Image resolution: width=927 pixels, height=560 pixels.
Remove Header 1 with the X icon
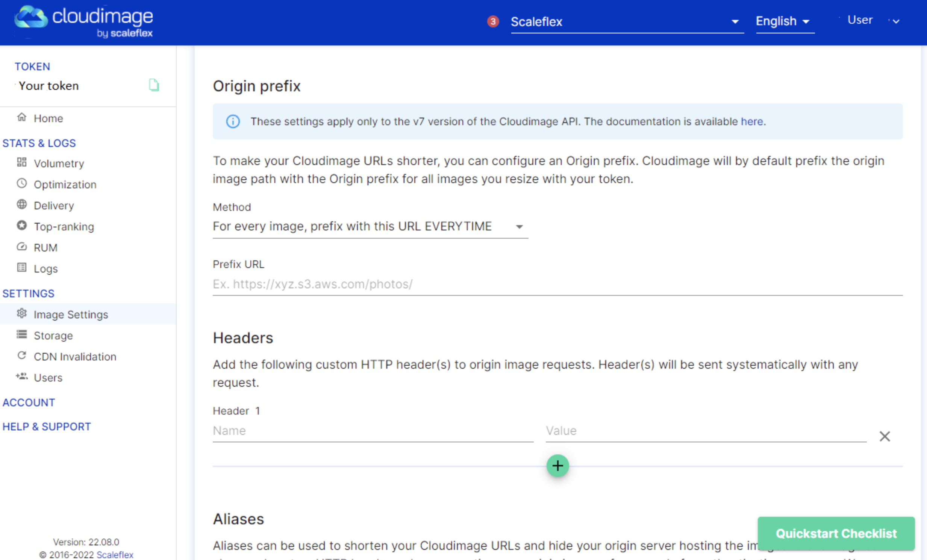[884, 436]
